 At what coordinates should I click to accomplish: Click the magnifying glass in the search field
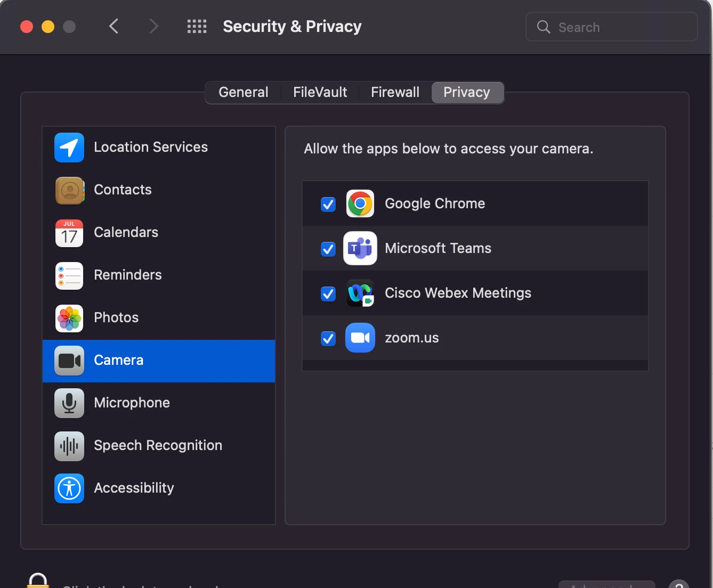(x=544, y=27)
